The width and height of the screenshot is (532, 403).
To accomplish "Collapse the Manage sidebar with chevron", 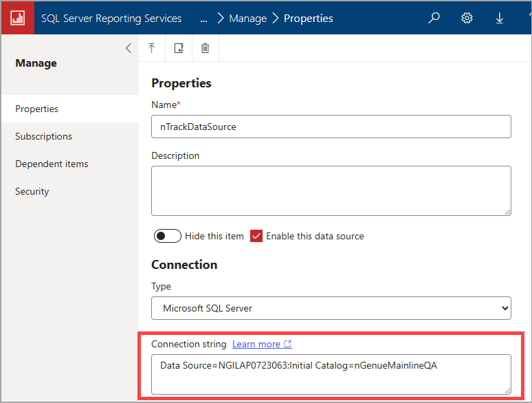I will pyautogui.click(x=129, y=48).
